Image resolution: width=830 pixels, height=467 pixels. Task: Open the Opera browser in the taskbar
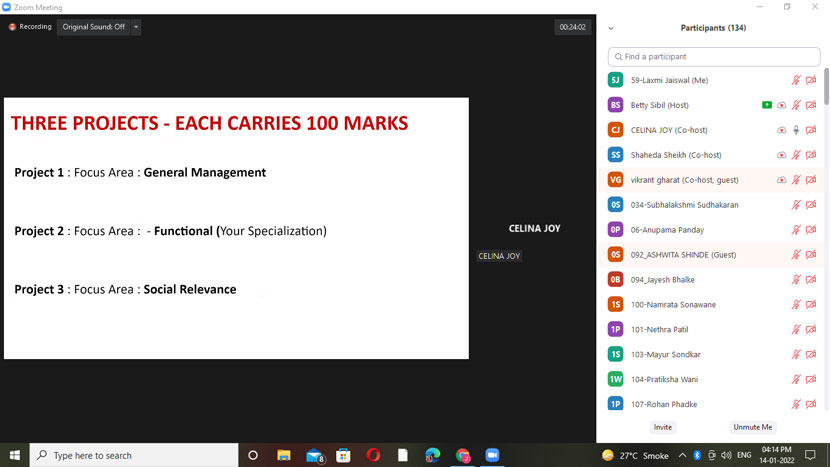click(x=373, y=455)
